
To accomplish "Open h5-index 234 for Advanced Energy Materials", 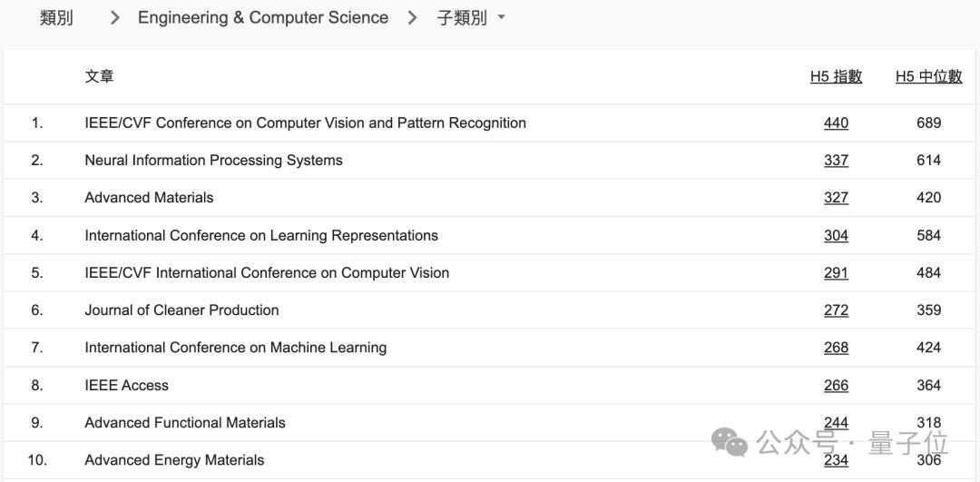I will 836,460.
